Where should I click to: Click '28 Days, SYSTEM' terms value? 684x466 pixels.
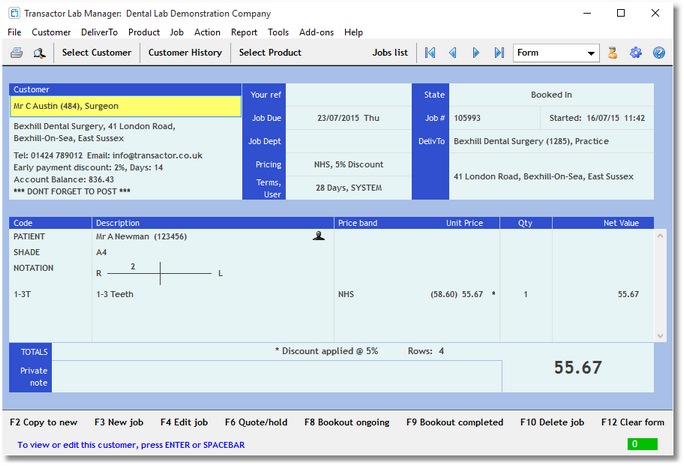pyautogui.click(x=349, y=188)
